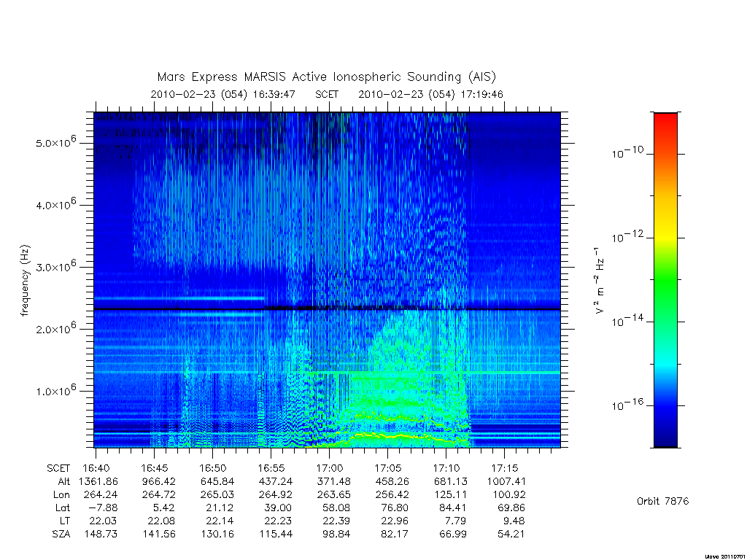Click the '4.0×10^6' frequency tick label
Viewport: 747px width, 560px height.
pos(55,204)
